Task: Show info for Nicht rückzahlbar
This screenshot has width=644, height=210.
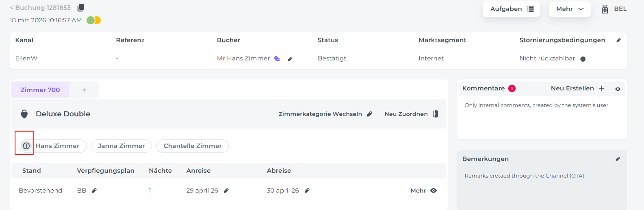Action: coord(583,59)
